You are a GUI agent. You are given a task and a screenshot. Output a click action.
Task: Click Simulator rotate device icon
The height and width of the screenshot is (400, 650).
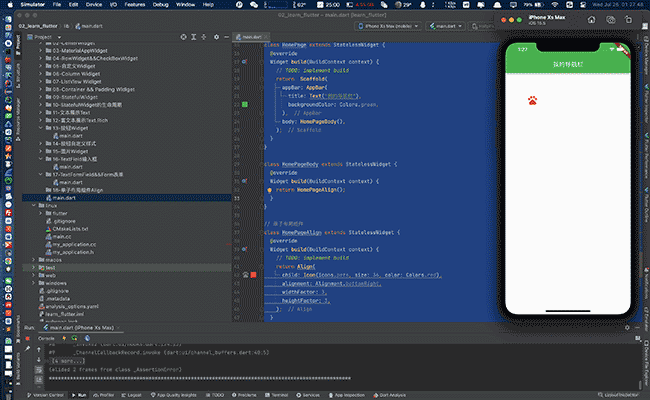tap(628, 19)
